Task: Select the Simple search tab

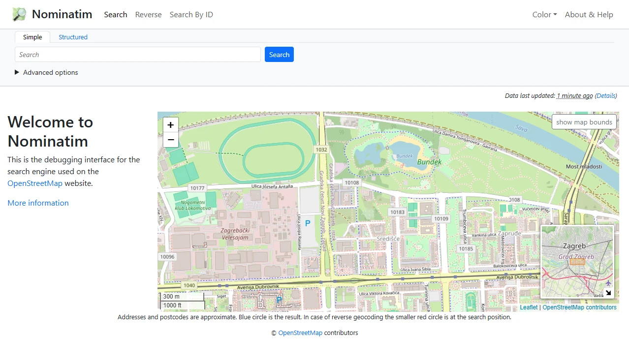Action: [x=32, y=37]
